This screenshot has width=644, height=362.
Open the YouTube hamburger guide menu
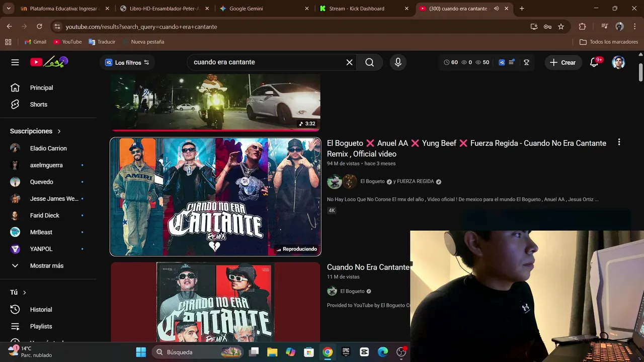(15, 62)
